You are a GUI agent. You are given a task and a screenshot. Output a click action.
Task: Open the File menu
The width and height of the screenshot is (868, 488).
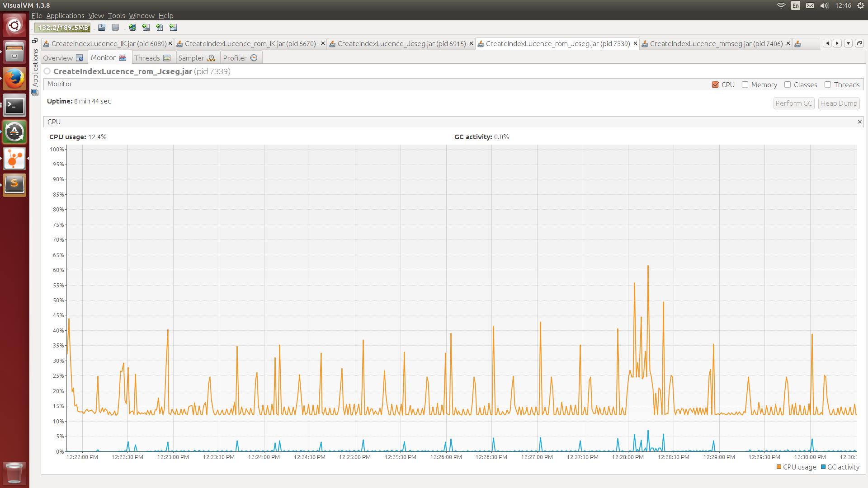click(x=37, y=15)
